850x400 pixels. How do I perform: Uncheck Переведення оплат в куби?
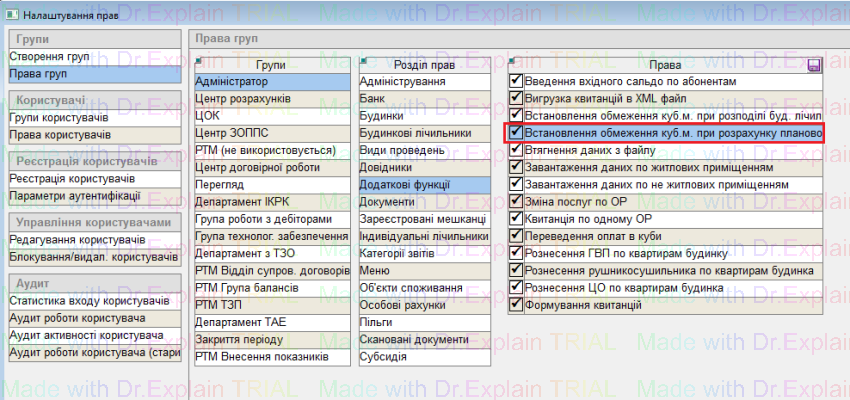point(516,236)
